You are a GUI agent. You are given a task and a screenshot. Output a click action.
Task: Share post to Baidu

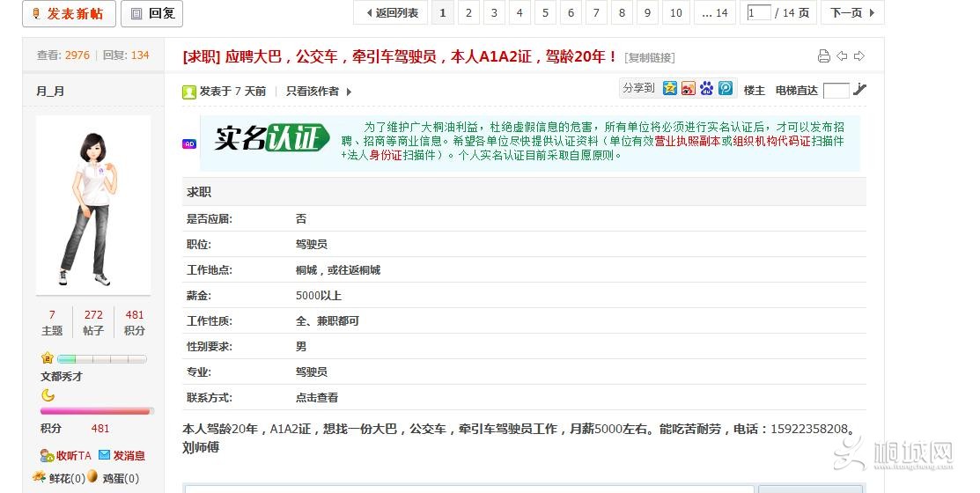pyautogui.click(x=707, y=89)
